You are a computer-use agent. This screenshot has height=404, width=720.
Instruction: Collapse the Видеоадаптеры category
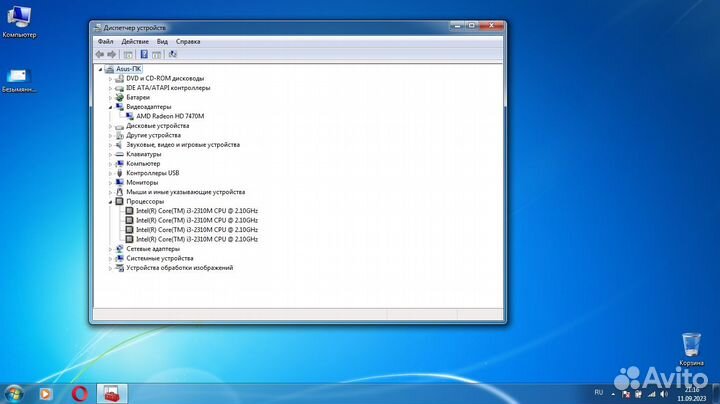(110, 107)
